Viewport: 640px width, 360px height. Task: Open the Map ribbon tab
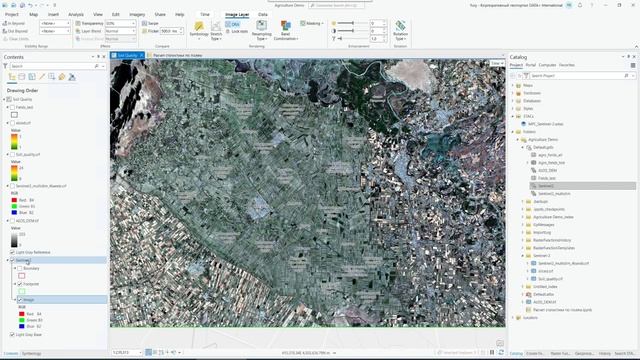[33, 15]
